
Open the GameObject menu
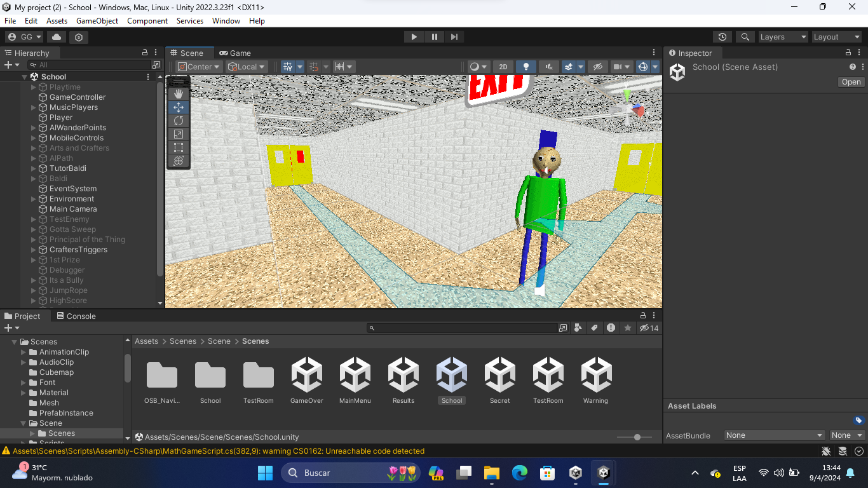click(97, 21)
